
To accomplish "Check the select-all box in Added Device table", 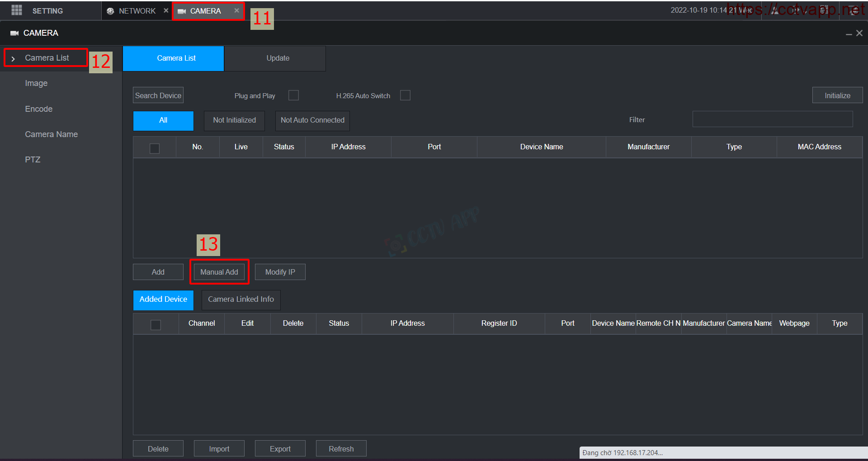I will click(x=156, y=324).
